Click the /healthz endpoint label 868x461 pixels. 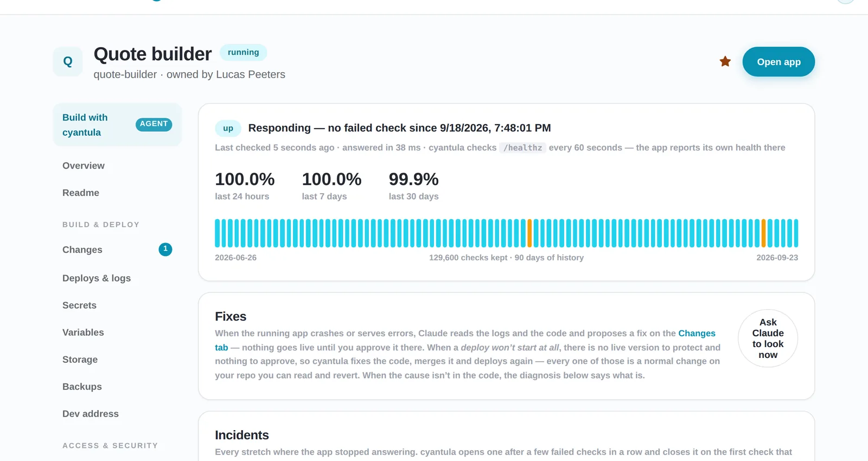tap(522, 148)
